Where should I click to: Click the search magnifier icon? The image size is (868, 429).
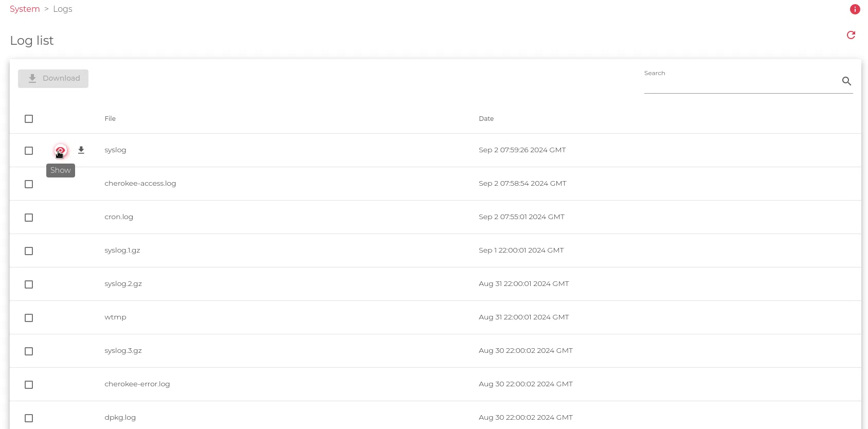pos(846,81)
